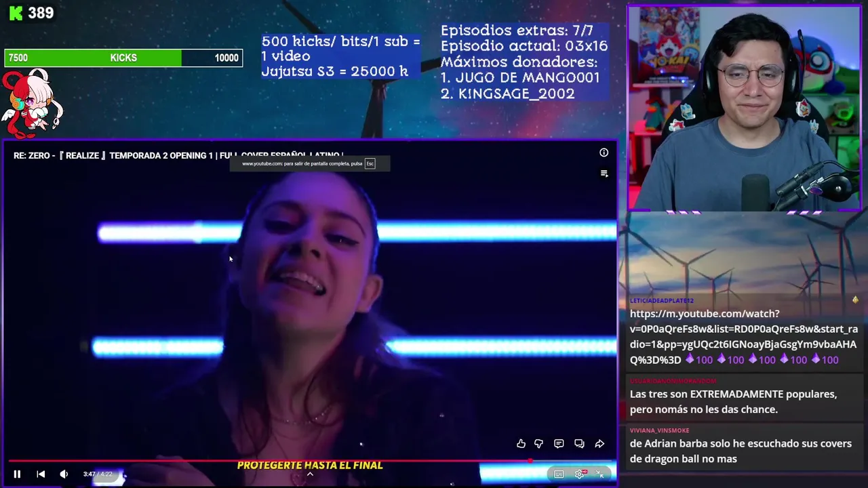The image size is (868, 488).
Task: Click the 'Jujutsu S3 = 25000 k' text
Action: tap(334, 70)
